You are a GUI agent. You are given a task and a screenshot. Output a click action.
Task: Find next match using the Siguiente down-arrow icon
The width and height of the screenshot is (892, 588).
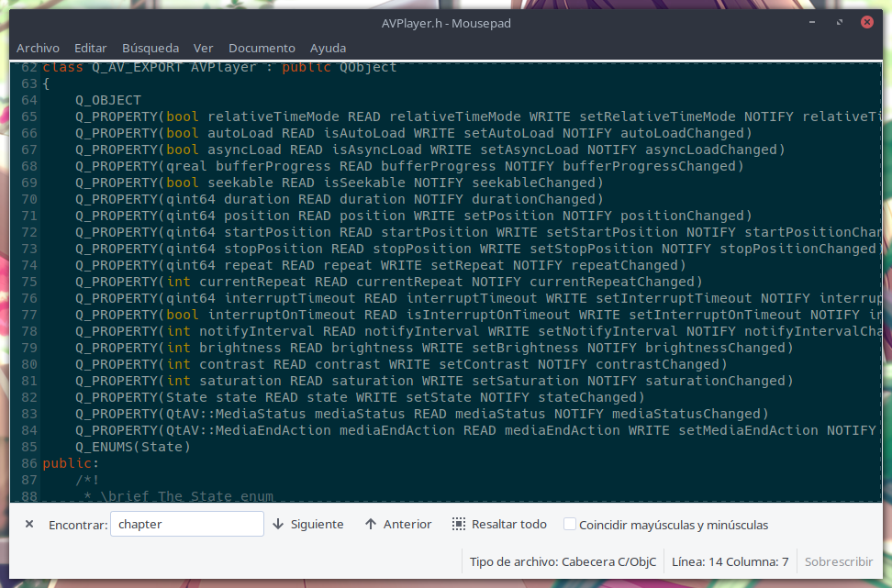[x=277, y=524]
